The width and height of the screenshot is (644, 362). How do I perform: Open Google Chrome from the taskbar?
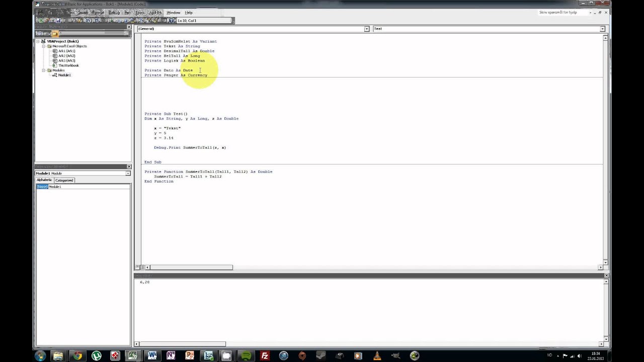77,355
